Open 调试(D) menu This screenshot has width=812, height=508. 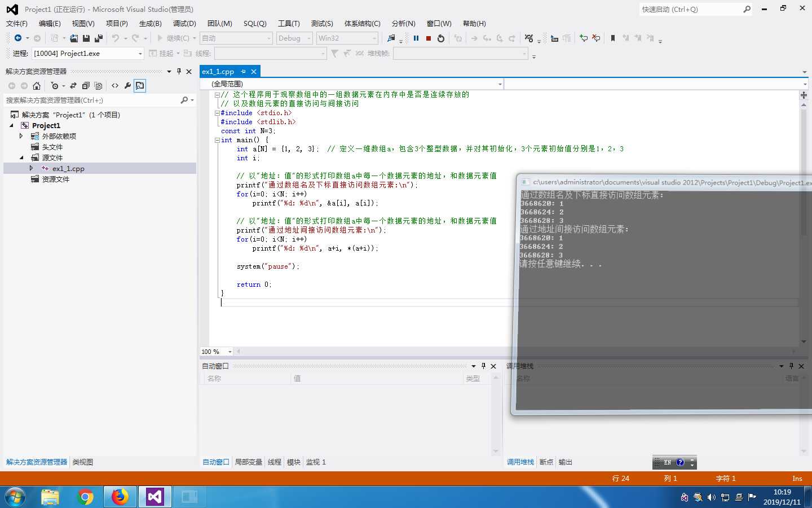point(184,24)
